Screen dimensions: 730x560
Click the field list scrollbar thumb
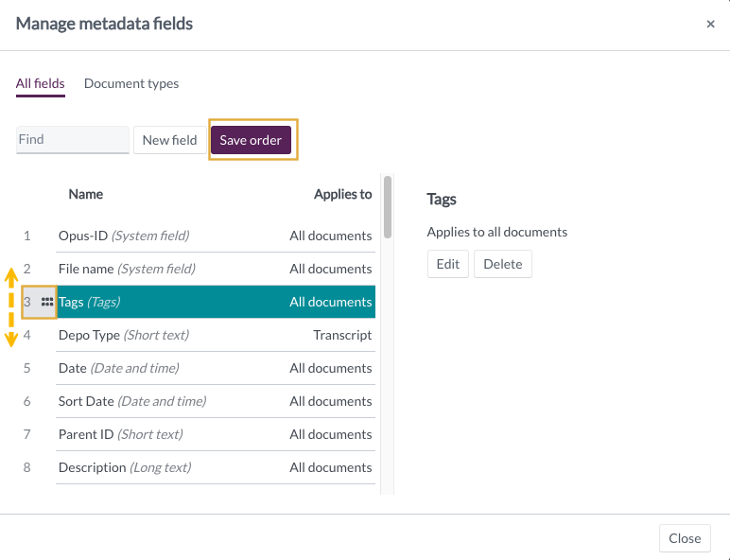(388, 207)
